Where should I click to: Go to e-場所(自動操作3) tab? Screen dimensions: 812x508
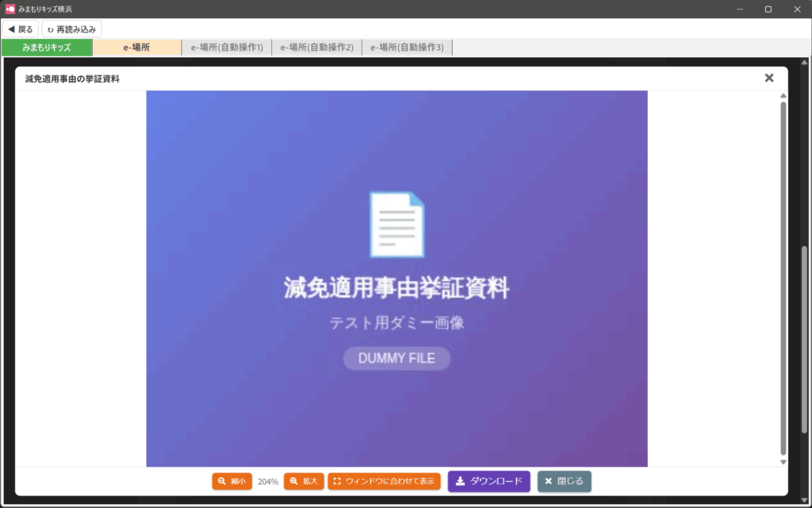[x=407, y=48]
